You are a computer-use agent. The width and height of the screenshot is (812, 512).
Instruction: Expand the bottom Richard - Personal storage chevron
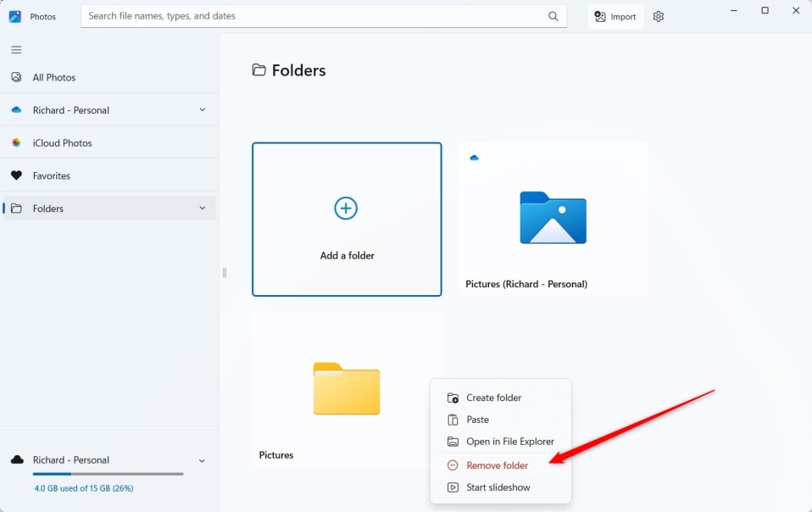(x=202, y=460)
